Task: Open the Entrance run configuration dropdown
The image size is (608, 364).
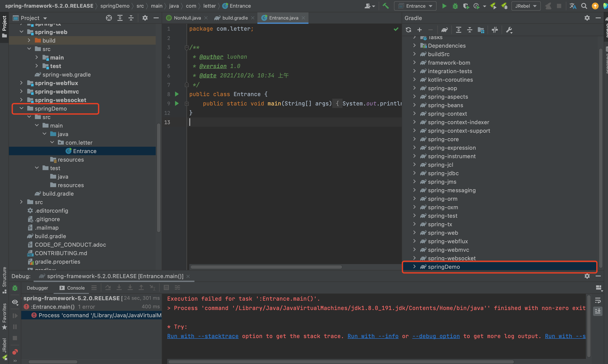Action: 415,6
